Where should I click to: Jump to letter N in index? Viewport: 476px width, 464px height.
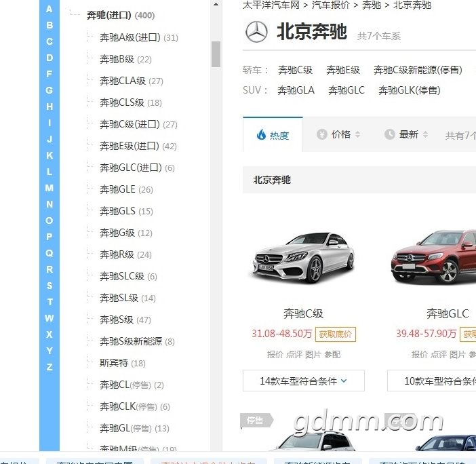click(x=49, y=204)
